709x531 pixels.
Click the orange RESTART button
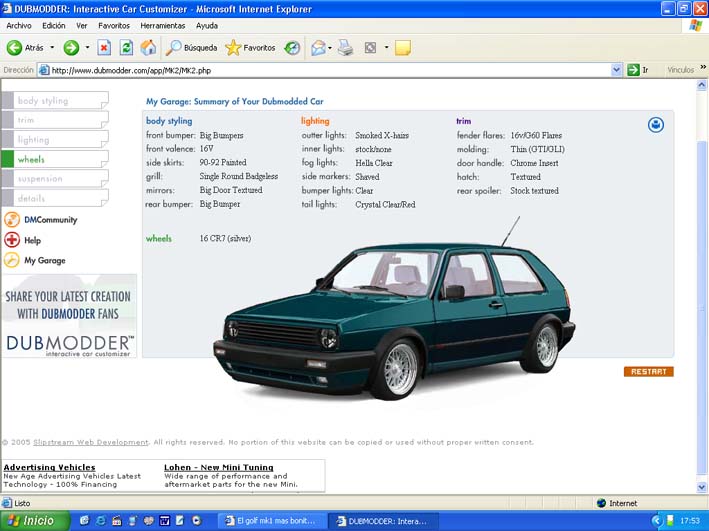coord(648,371)
